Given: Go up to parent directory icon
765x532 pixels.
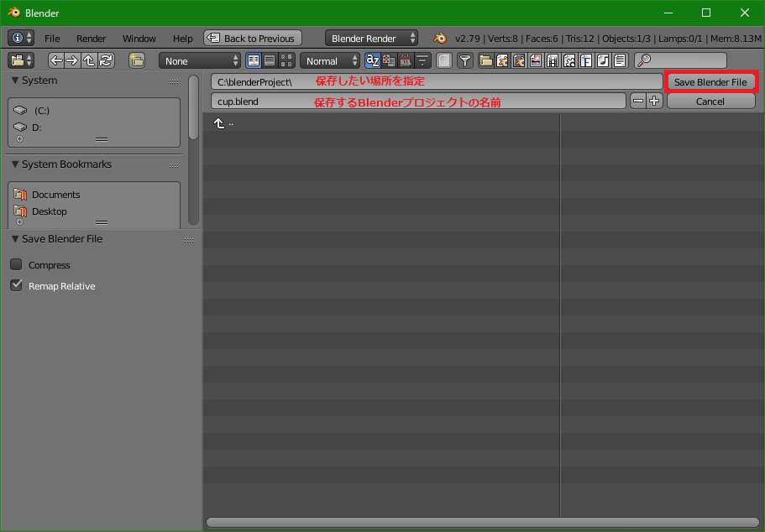Looking at the screenshot, I should click(x=89, y=61).
